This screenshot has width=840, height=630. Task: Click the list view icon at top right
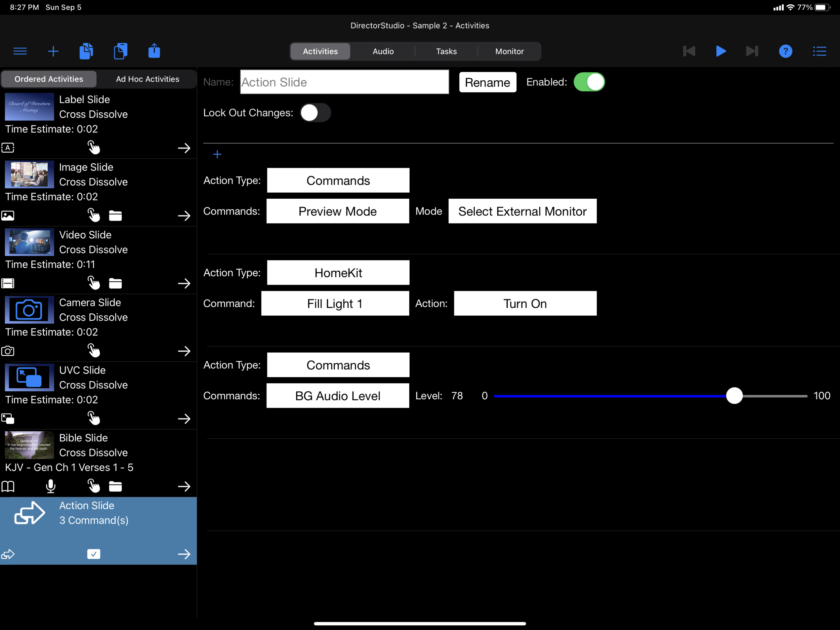point(819,51)
